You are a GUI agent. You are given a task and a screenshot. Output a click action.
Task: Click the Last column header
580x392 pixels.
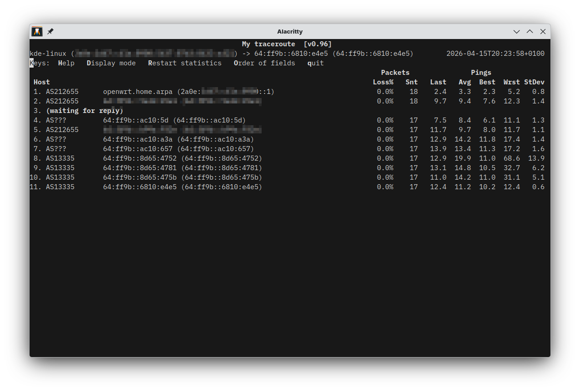[x=438, y=82]
